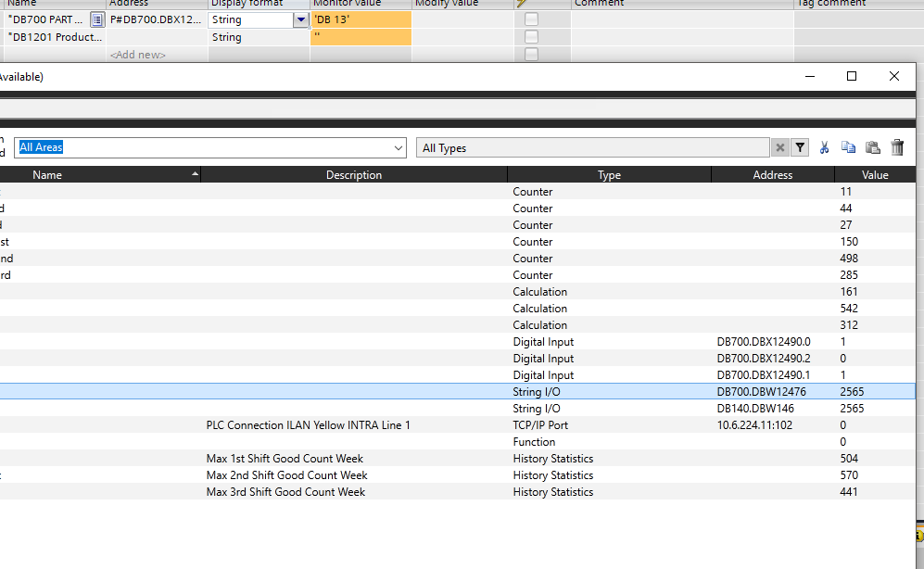
Task: Click the Address column header
Action: (x=772, y=174)
